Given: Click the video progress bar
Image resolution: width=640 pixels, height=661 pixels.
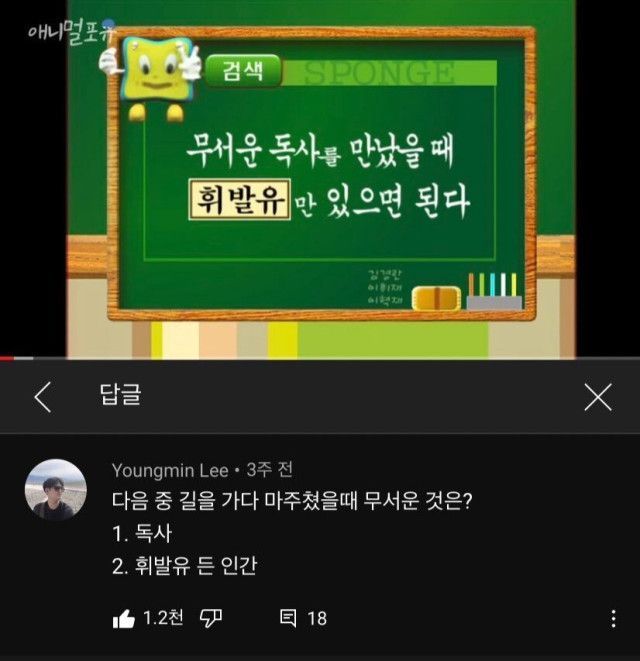Looking at the screenshot, I should pyautogui.click(x=320, y=358).
